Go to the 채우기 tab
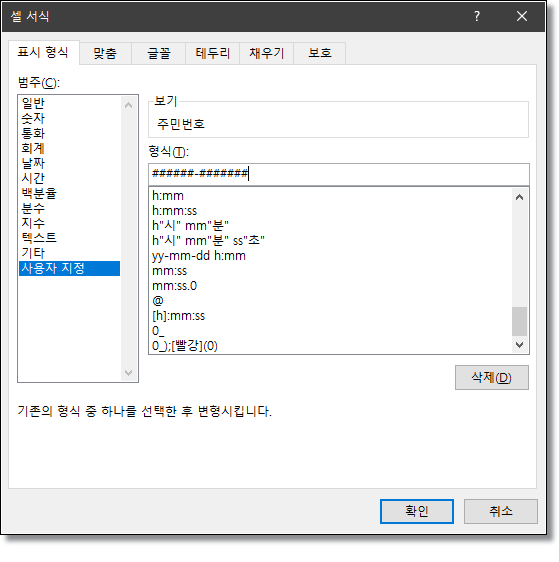Screen dimensions: 559x562 pos(267,53)
